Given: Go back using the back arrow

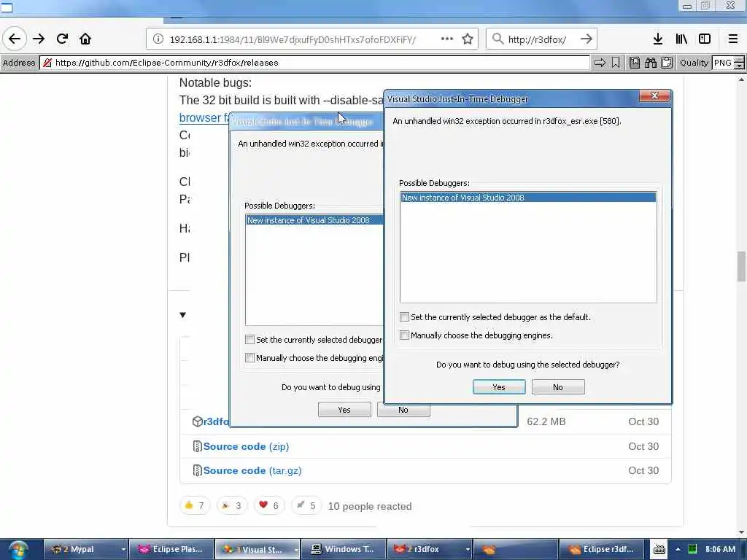Looking at the screenshot, I should tap(15, 39).
